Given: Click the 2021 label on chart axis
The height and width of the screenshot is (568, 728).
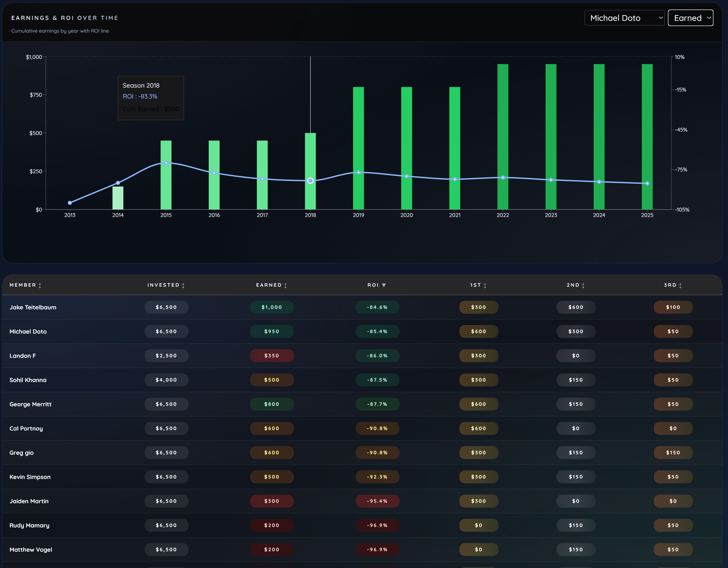Looking at the screenshot, I should [455, 215].
